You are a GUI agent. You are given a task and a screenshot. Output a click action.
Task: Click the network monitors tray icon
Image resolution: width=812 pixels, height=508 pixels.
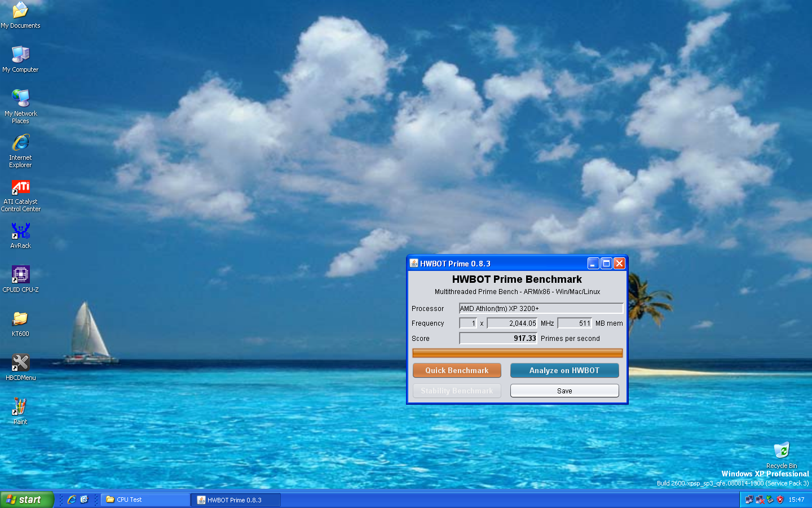pyautogui.click(x=749, y=500)
